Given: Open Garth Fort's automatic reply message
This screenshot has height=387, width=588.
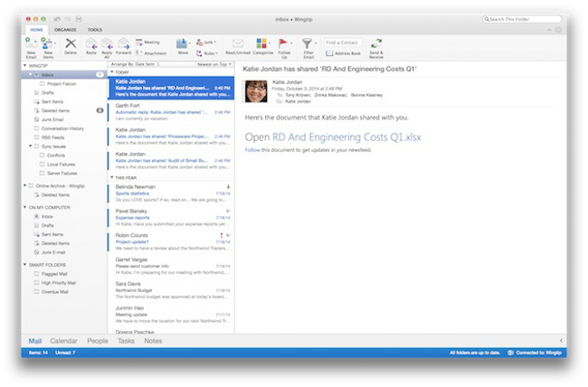Looking at the screenshot, I should [171, 112].
